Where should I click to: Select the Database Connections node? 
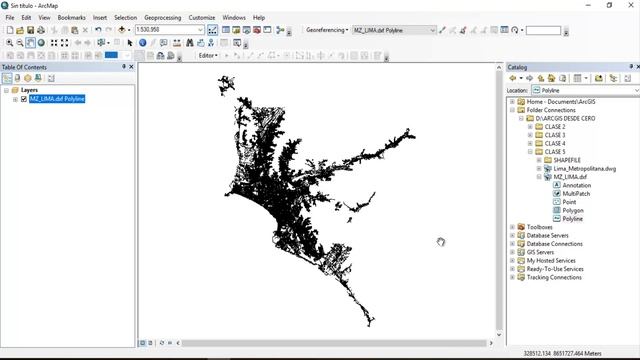pyautogui.click(x=555, y=244)
